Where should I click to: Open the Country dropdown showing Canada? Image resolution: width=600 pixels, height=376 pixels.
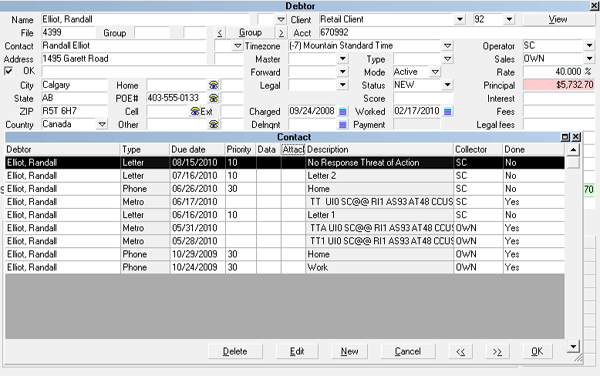(x=102, y=124)
